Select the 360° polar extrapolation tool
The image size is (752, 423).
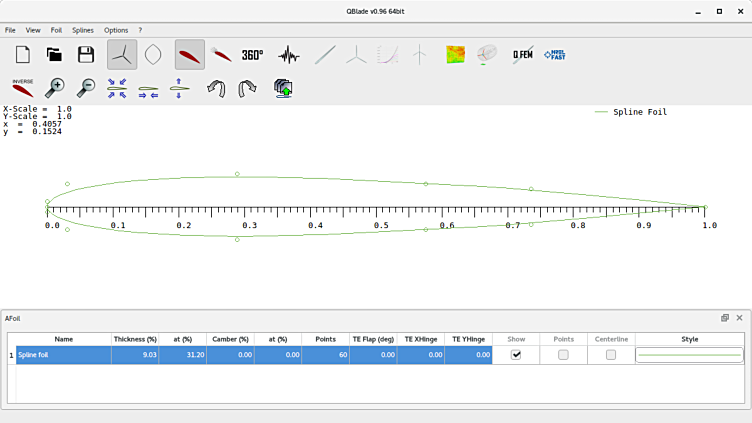(252, 55)
